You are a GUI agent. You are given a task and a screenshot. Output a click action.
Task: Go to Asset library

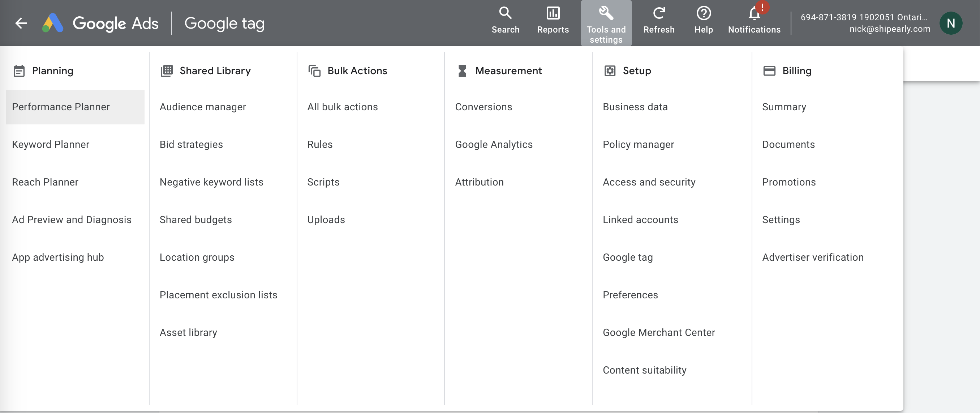click(x=188, y=333)
